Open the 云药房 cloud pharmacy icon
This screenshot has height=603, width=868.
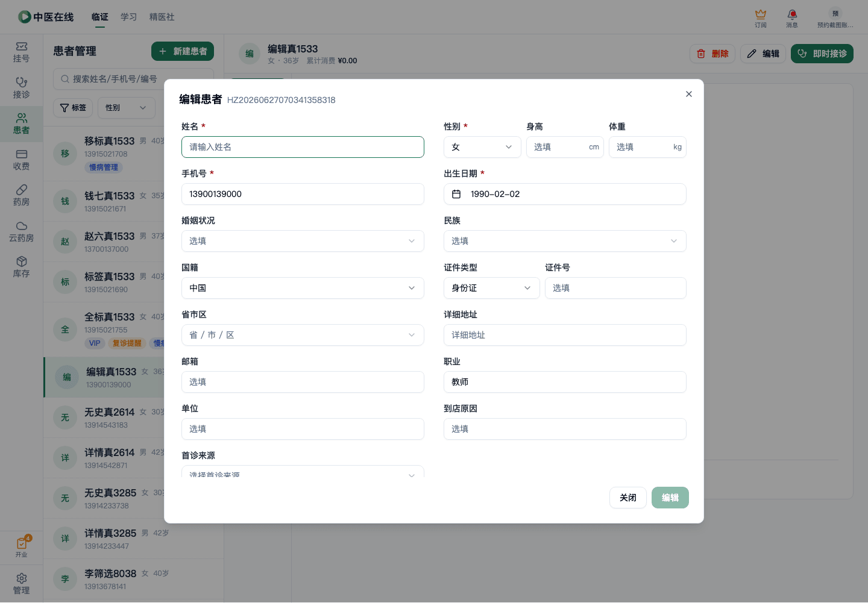pyautogui.click(x=21, y=231)
